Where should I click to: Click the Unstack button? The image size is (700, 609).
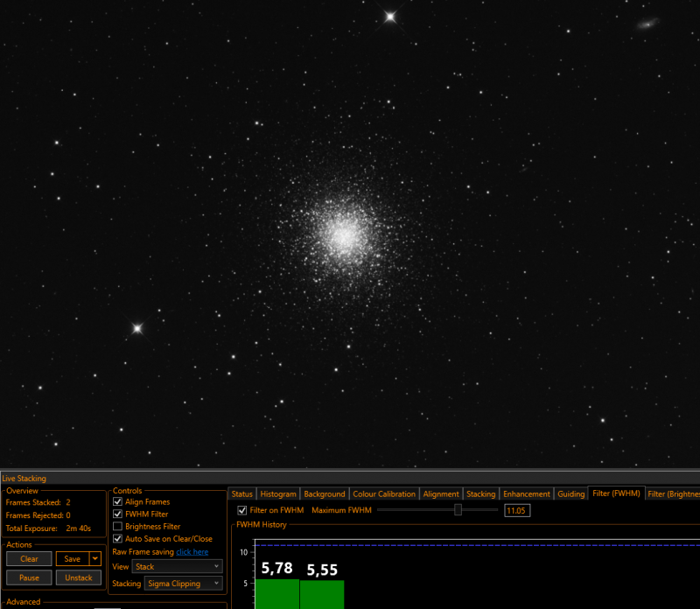point(79,577)
